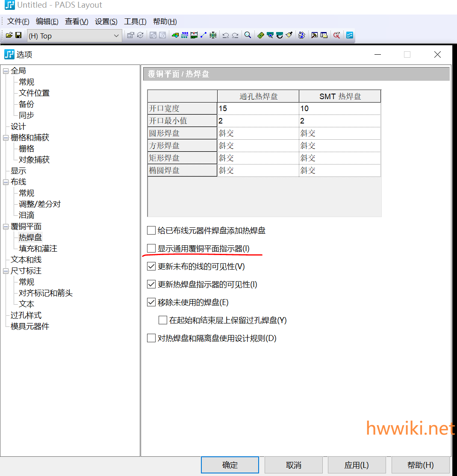
Task: Activate the Zoom magnifier icon
Action: click(x=248, y=35)
